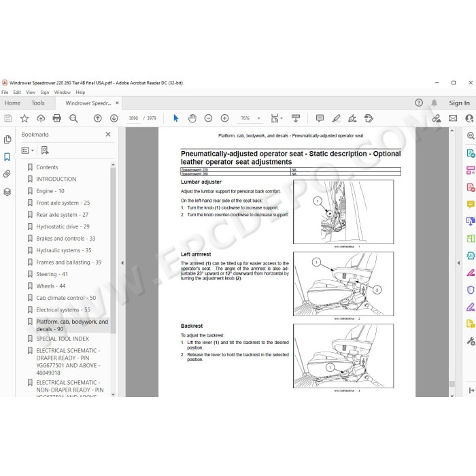
Task: Go to previous page with the up arrow
Action: pos(97,118)
